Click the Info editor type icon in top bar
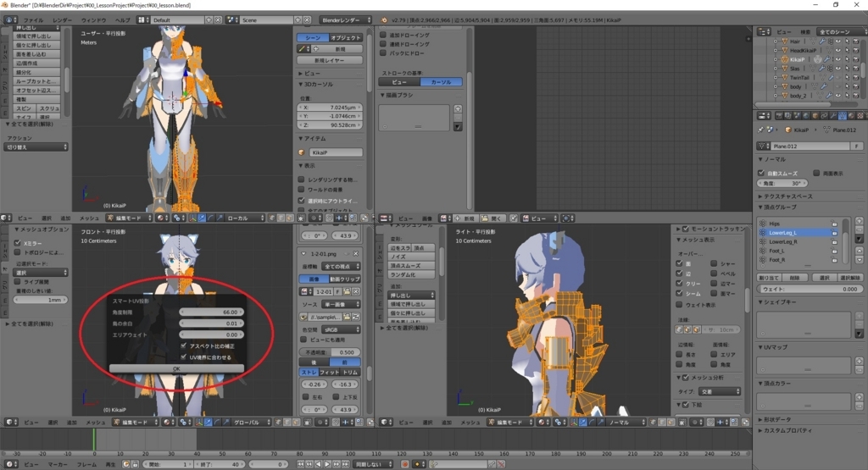This screenshot has height=470, width=868. (10, 20)
